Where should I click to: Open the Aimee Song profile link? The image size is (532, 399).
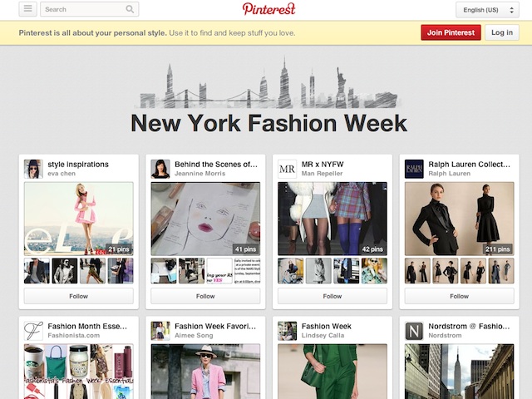[x=194, y=335]
